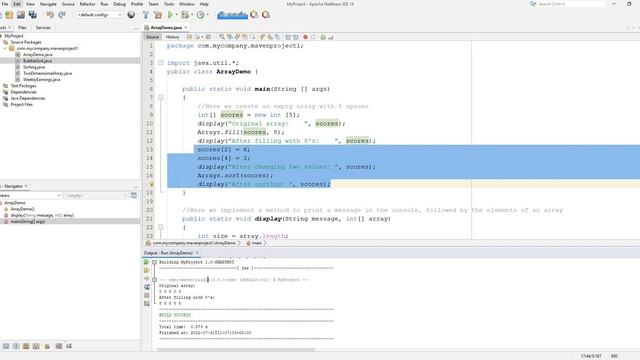Click the Uncomment icon in editor toolbar
This screenshot has height=360, width=640.
click(x=331, y=37)
